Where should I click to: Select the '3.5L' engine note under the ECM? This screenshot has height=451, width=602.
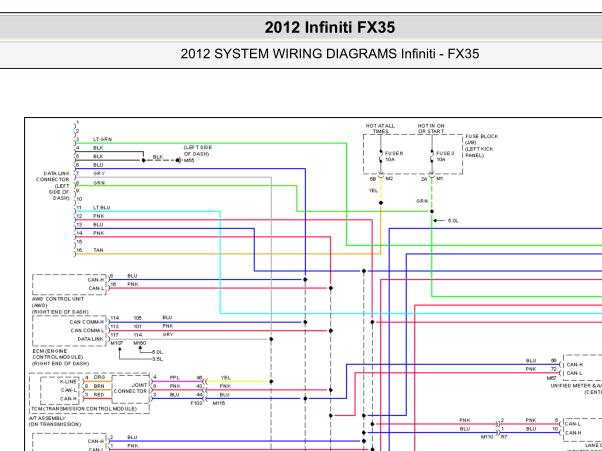157,359
